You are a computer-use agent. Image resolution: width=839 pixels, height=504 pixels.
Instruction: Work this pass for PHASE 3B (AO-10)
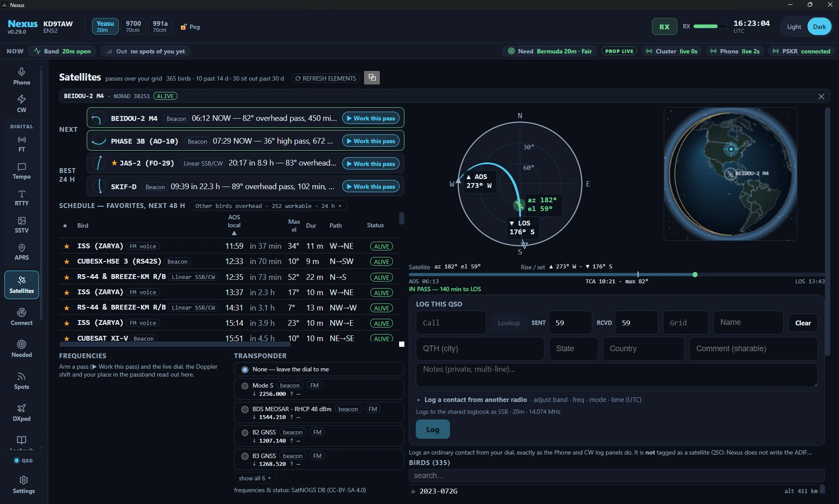(371, 141)
